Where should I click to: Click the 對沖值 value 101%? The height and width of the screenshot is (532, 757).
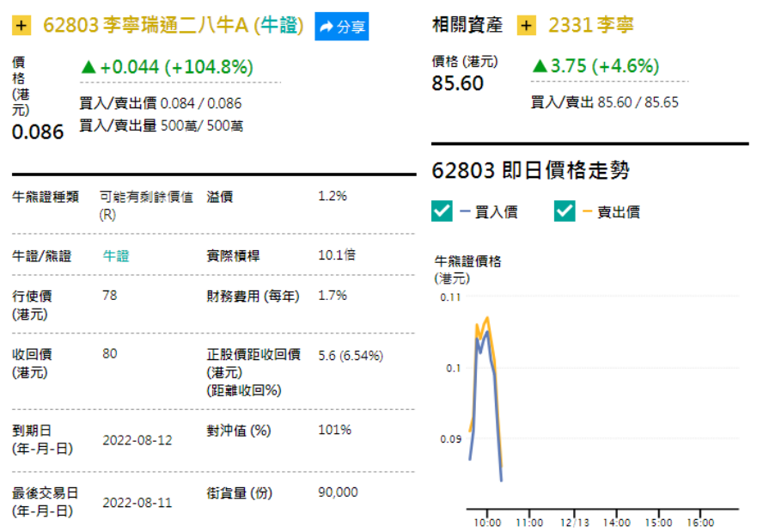334,430
